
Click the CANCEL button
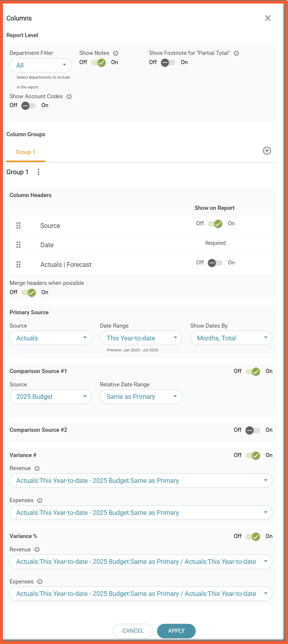pos(133,631)
